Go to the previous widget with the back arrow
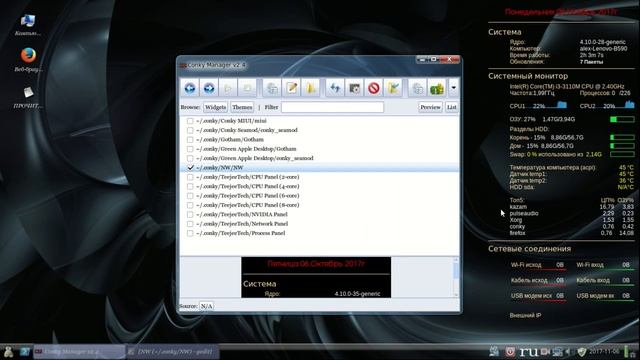This screenshot has width=640, height=360. click(x=190, y=88)
